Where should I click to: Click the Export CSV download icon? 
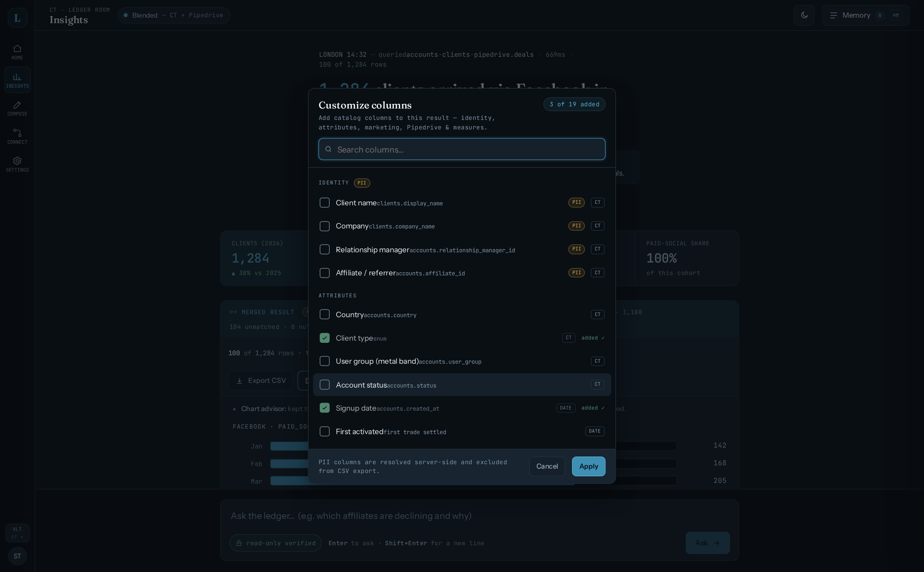pyautogui.click(x=239, y=381)
